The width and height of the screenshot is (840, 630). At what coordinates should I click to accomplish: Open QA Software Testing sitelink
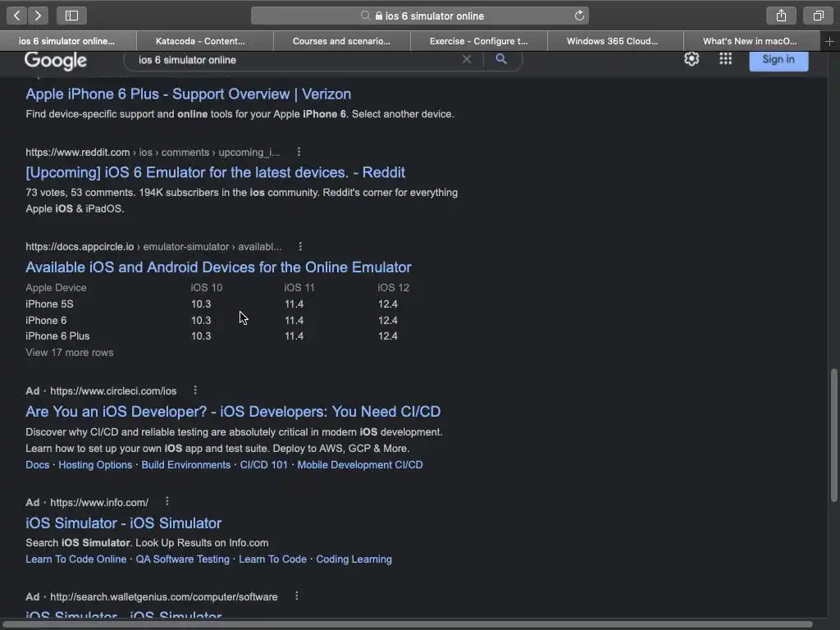click(183, 559)
